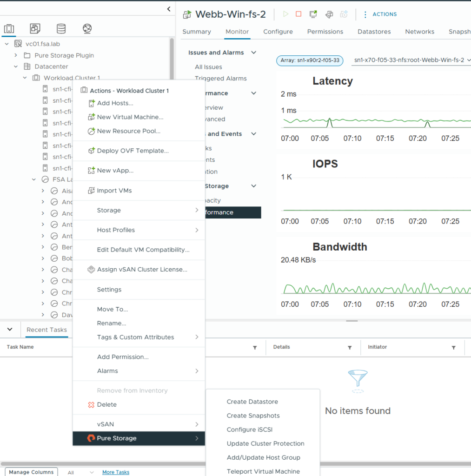Filter the Details column
The height and width of the screenshot is (476, 471).
[x=350, y=348]
